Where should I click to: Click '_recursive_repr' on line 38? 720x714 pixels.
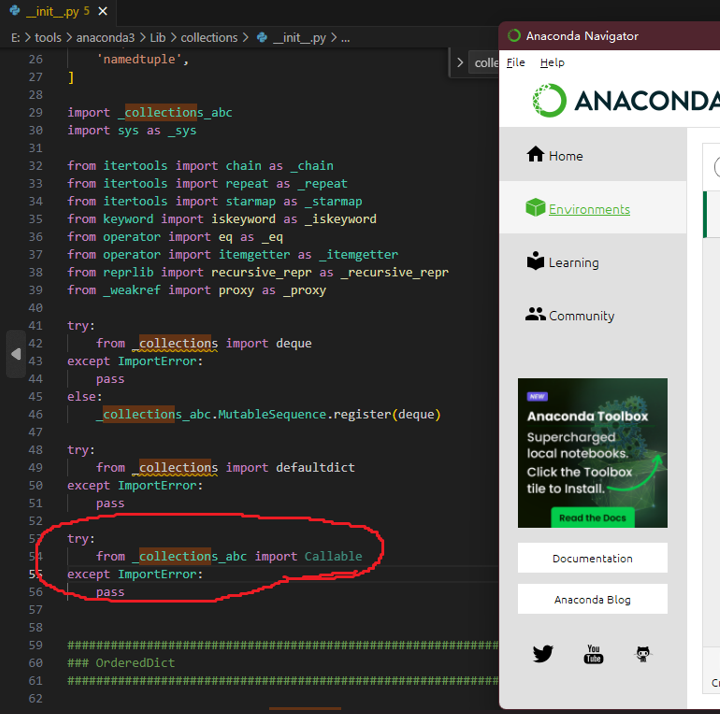[394, 272]
